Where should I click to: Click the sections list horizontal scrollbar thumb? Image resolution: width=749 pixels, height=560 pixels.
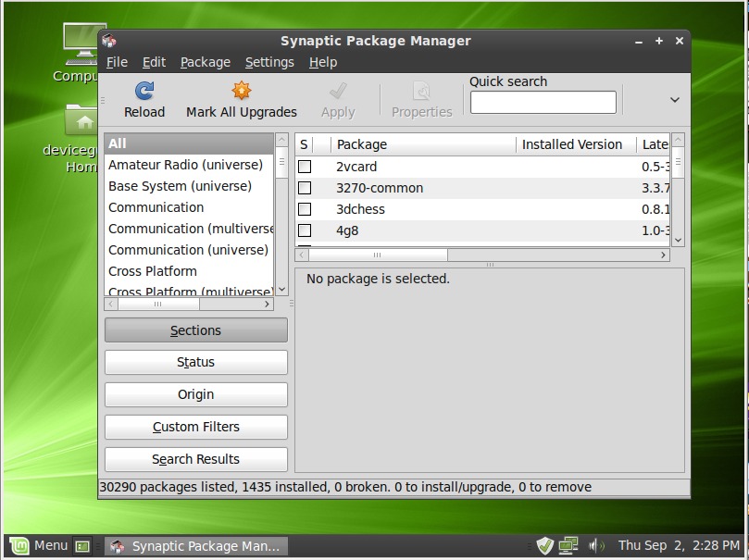[158, 305]
